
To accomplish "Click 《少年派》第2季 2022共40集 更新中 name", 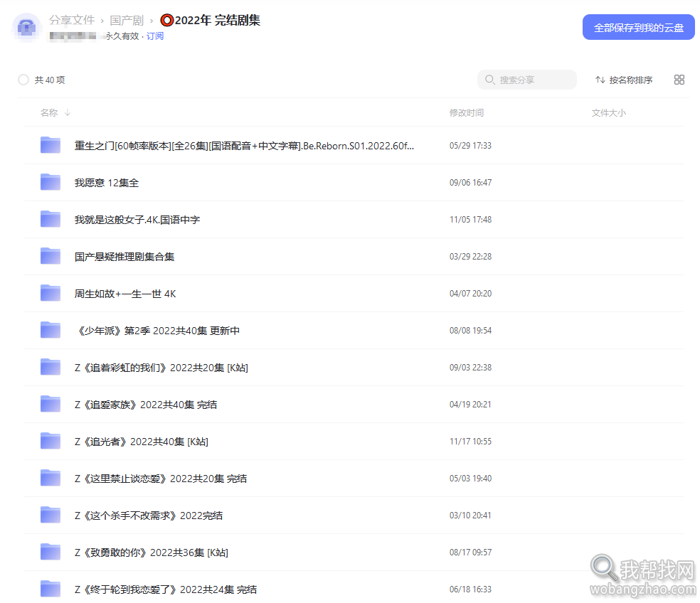I will (158, 331).
